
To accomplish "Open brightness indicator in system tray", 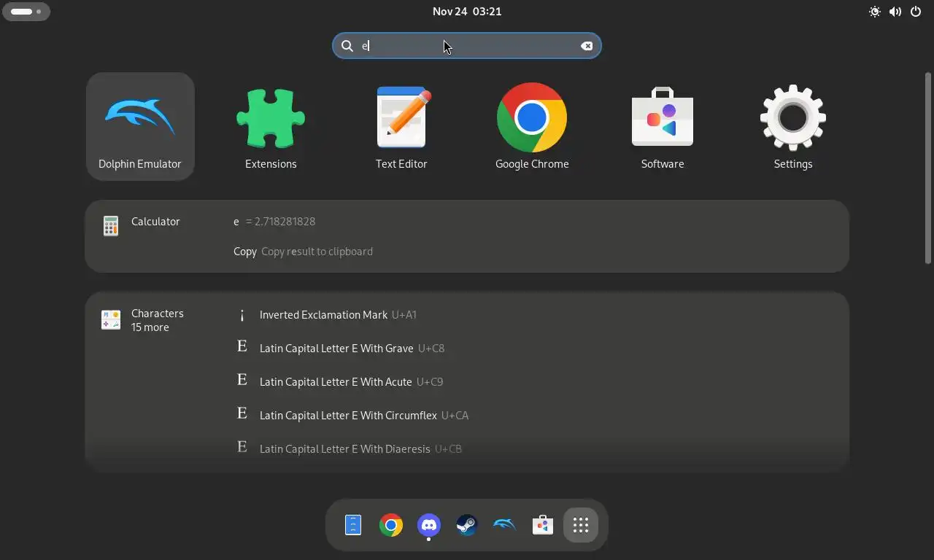I will pos(875,12).
